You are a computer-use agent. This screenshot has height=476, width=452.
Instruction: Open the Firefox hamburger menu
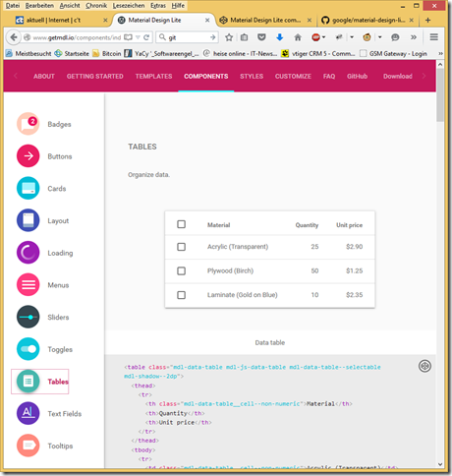[434, 37]
